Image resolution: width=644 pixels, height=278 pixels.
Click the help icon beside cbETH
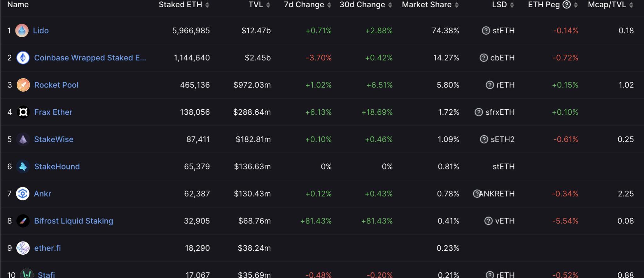point(483,58)
